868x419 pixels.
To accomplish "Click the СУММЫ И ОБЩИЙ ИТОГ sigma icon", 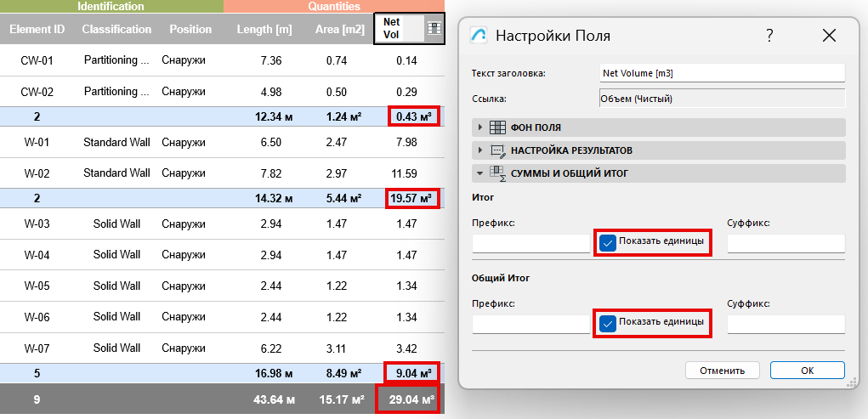I will [x=497, y=173].
